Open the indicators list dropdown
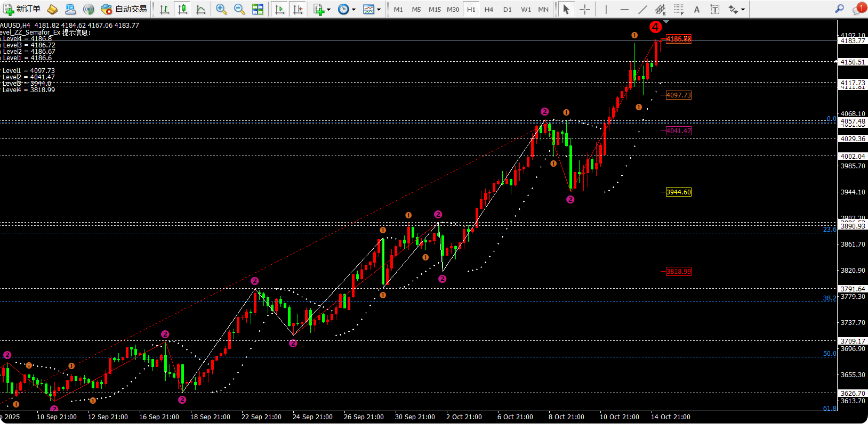This screenshot has width=868, height=424. pyautogui.click(x=322, y=9)
